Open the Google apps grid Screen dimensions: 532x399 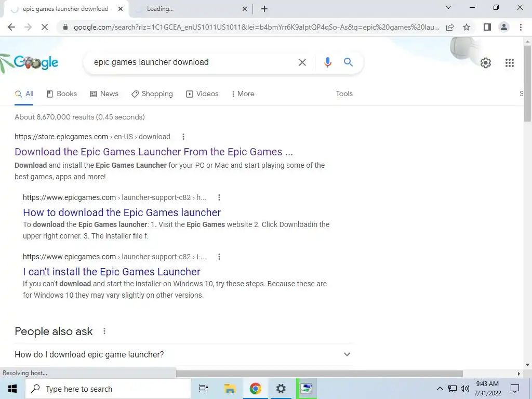(x=510, y=63)
